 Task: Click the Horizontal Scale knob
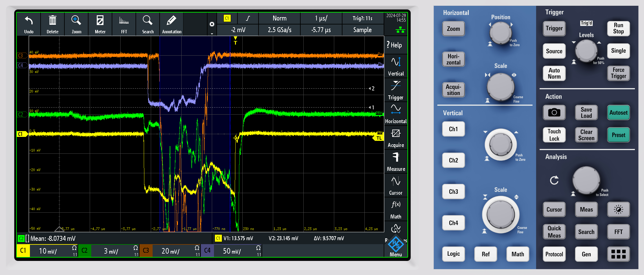501,87
